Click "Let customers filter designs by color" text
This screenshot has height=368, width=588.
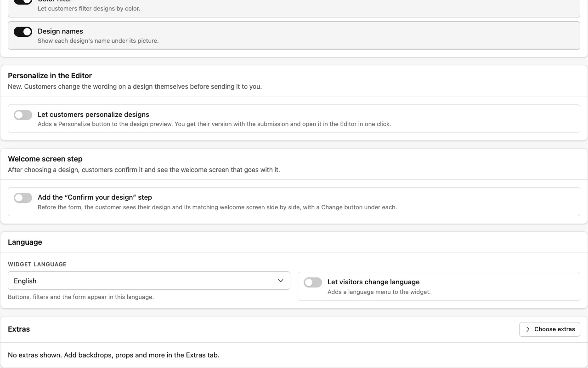89,8
